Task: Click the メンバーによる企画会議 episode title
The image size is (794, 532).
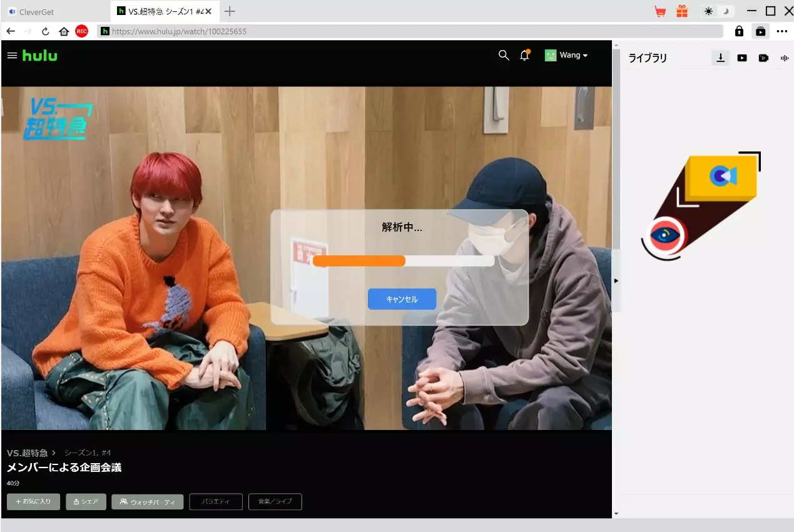Action: [64, 468]
